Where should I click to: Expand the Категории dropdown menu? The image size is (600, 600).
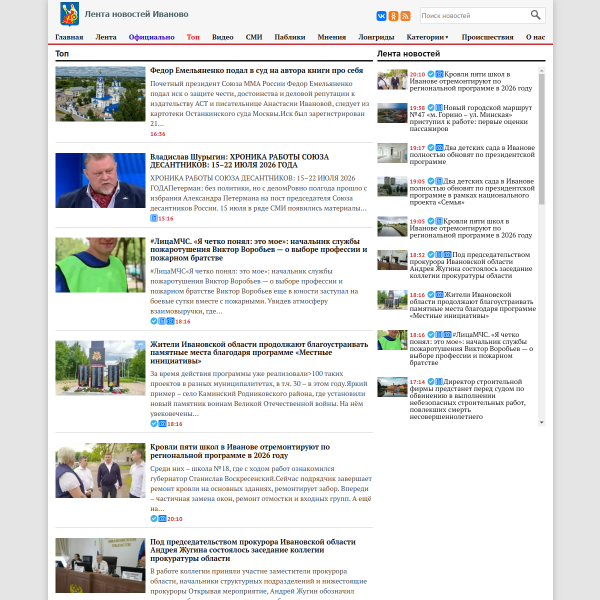(x=427, y=37)
